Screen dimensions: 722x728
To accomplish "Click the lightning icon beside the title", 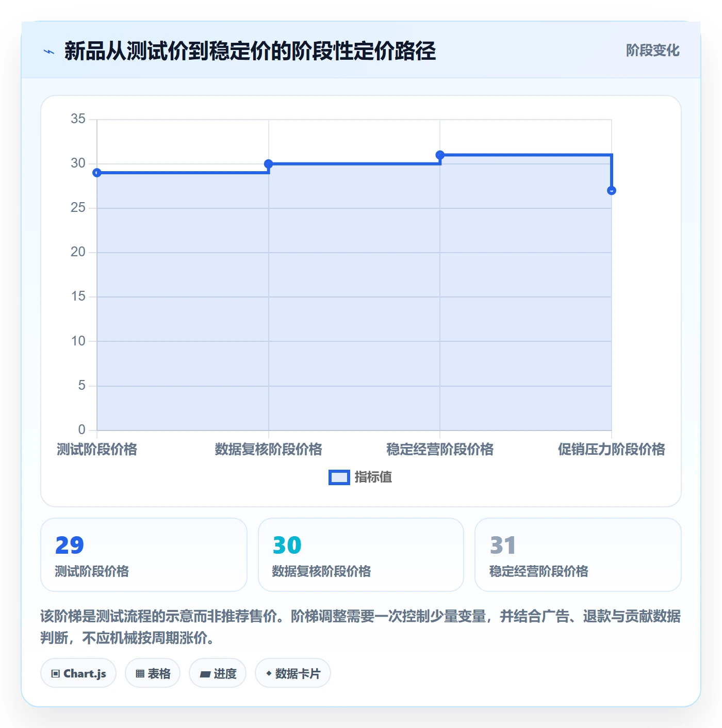I will click(x=49, y=52).
